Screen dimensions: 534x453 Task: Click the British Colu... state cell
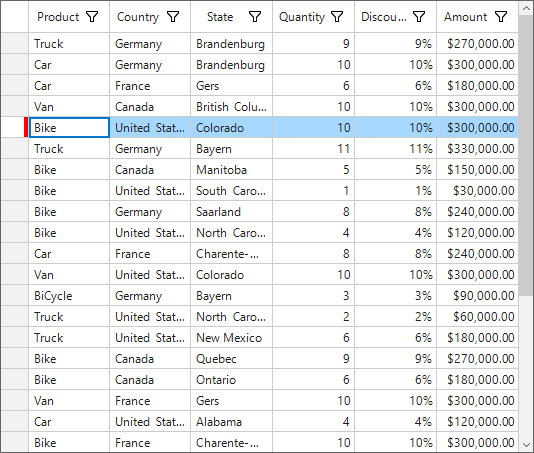coord(232,107)
